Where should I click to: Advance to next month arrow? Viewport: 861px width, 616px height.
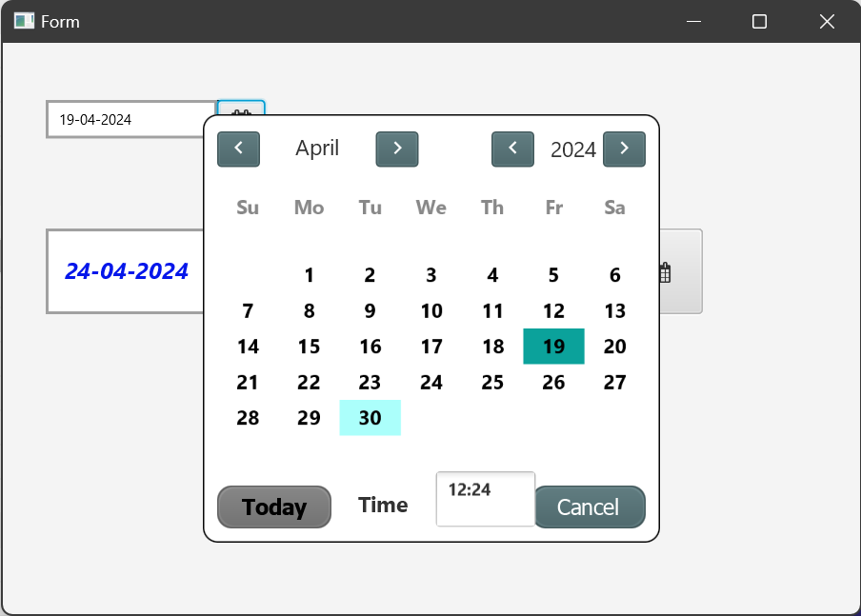397,149
